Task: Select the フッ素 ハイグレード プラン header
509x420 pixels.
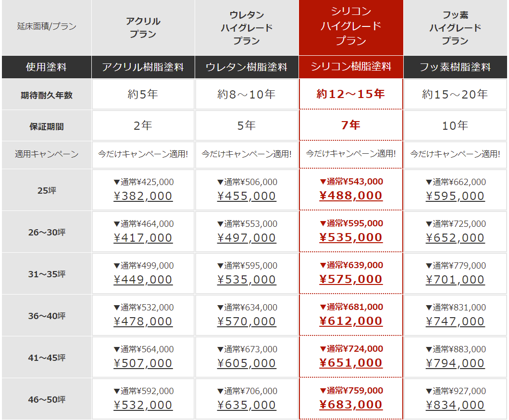Action: point(455,27)
